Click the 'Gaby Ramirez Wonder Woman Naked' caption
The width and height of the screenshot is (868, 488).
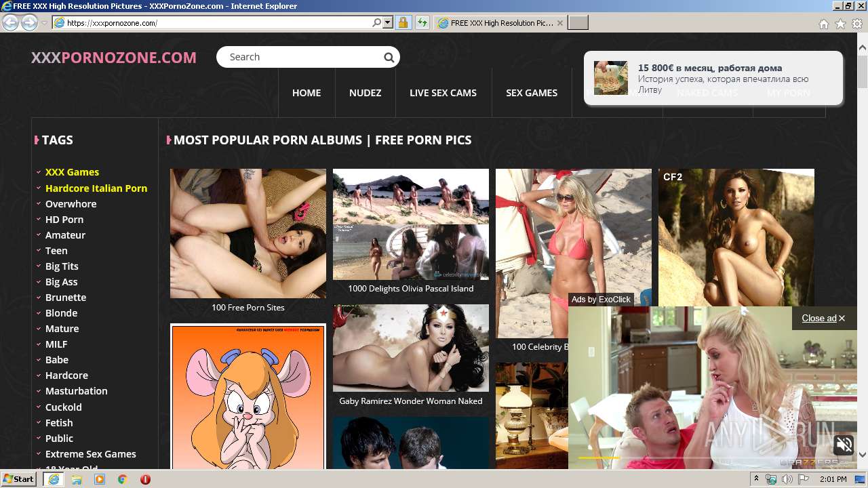[x=411, y=401]
